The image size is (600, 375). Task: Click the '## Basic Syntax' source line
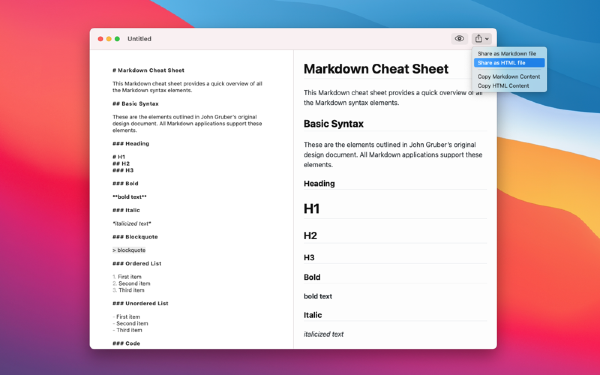coord(135,104)
